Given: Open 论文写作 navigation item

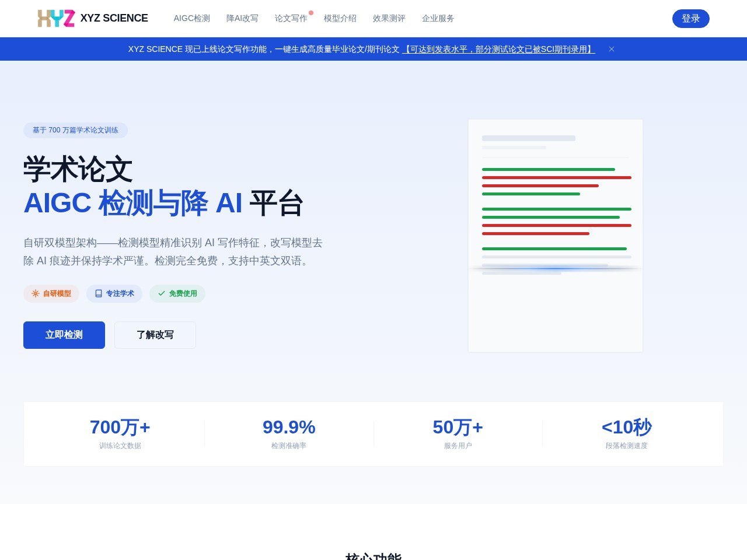Looking at the screenshot, I should (x=291, y=19).
